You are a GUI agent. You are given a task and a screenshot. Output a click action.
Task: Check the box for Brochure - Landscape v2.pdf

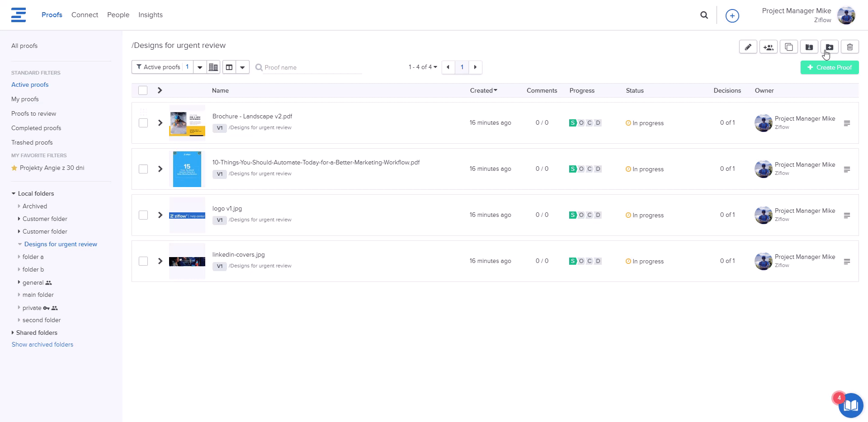pos(143,123)
